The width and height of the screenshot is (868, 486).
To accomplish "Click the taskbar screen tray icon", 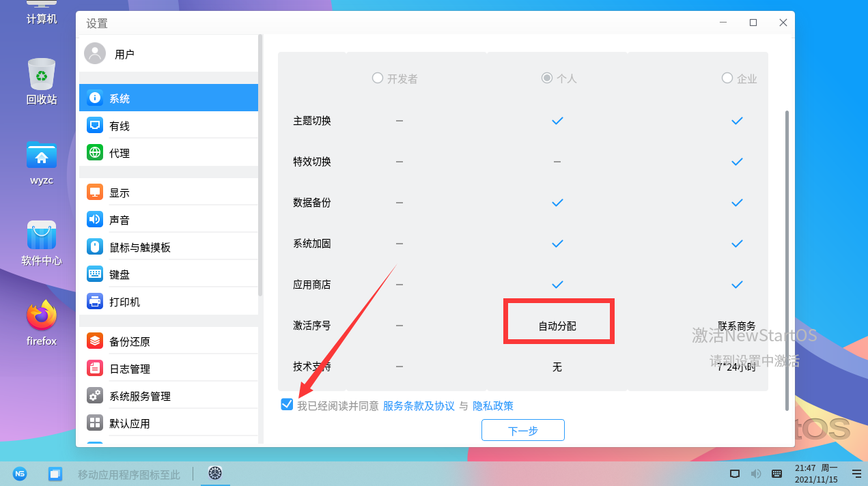I will [735, 474].
